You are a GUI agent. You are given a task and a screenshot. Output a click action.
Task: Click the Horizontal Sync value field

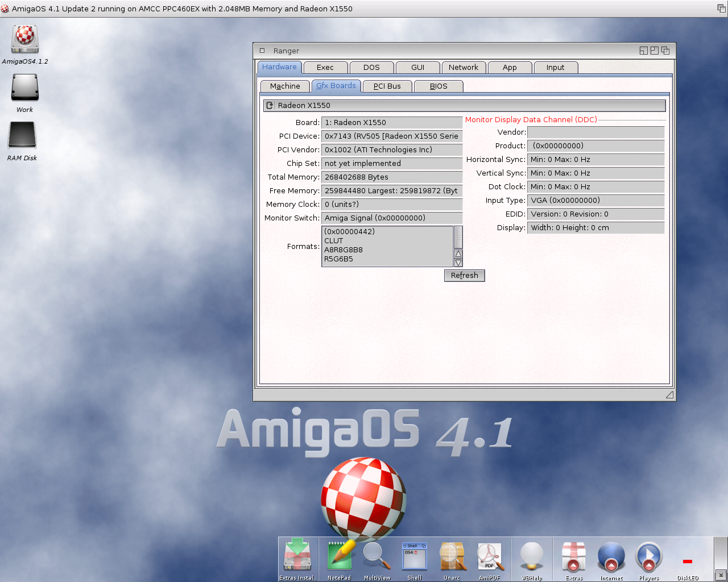click(596, 159)
